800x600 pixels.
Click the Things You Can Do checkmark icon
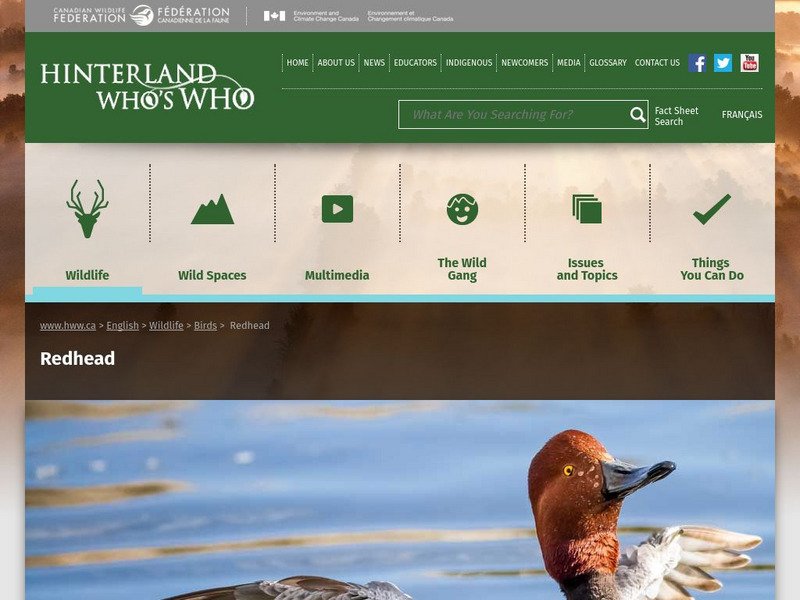[x=712, y=209]
